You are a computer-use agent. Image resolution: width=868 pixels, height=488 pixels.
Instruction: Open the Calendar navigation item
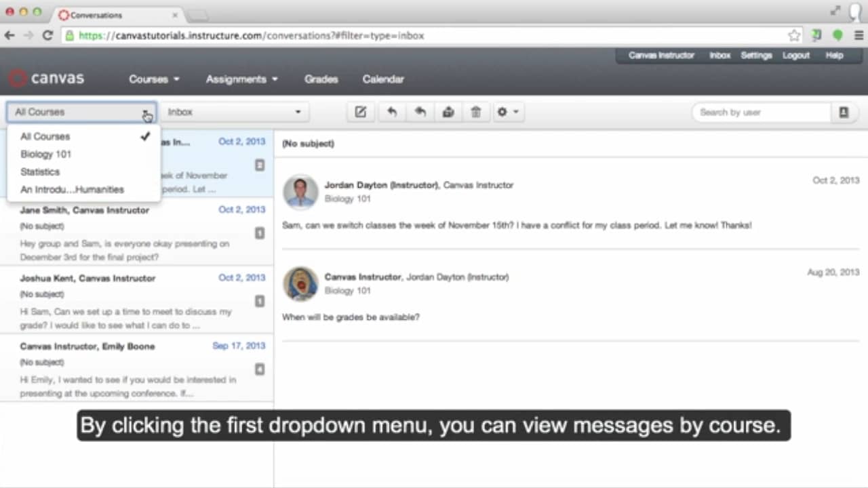pos(383,79)
